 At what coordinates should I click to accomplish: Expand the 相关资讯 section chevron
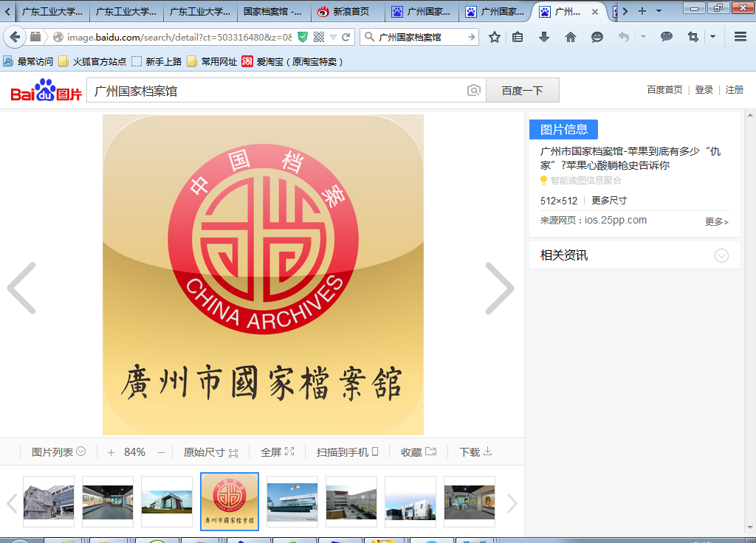(x=721, y=256)
